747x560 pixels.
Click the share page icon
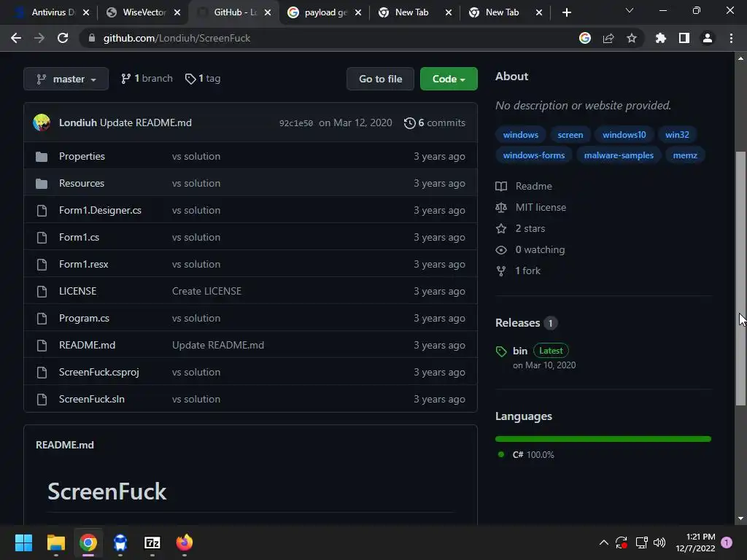pyautogui.click(x=608, y=38)
